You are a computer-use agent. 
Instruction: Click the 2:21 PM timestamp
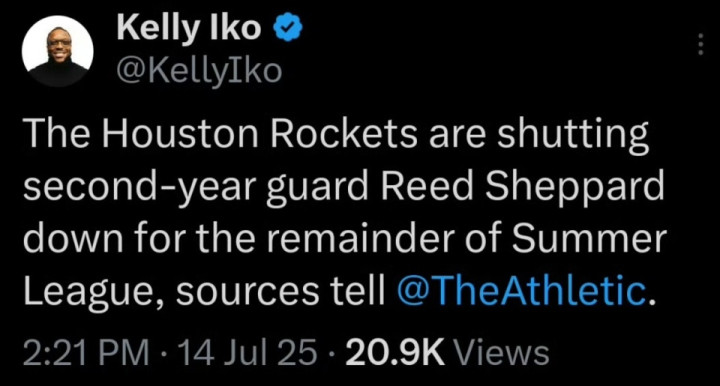(x=86, y=352)
